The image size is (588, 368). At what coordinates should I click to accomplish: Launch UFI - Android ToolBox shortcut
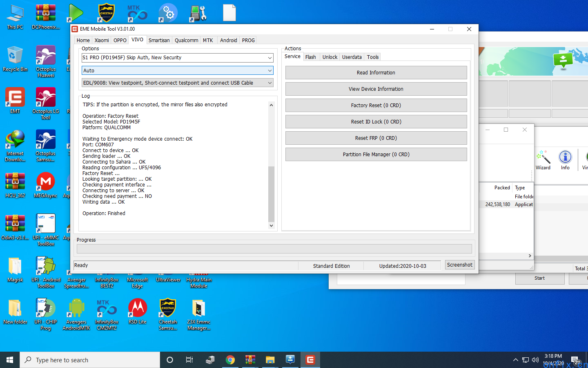coord(46,272)
